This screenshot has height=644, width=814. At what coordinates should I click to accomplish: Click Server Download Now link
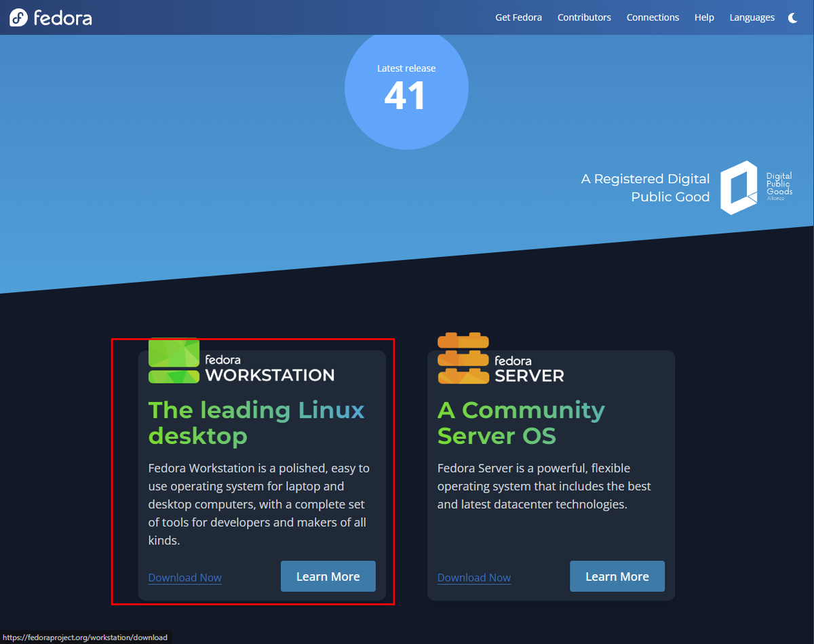point(474,578)
